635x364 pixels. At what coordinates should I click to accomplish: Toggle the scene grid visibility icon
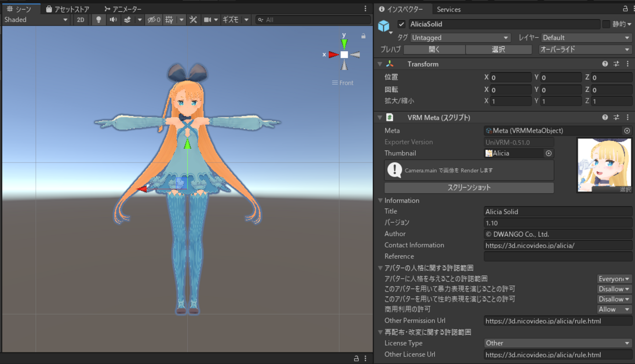[169, 20]
